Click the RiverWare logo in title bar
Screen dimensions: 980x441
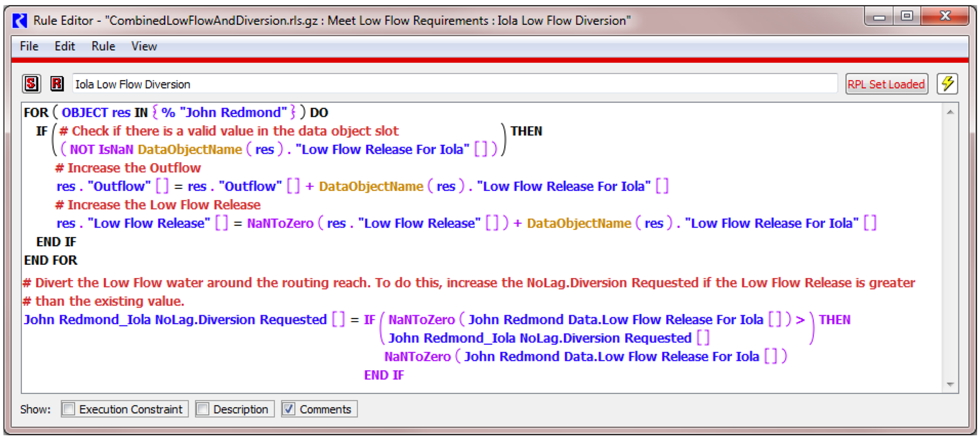pyautogui.click(x=20, y=21)
